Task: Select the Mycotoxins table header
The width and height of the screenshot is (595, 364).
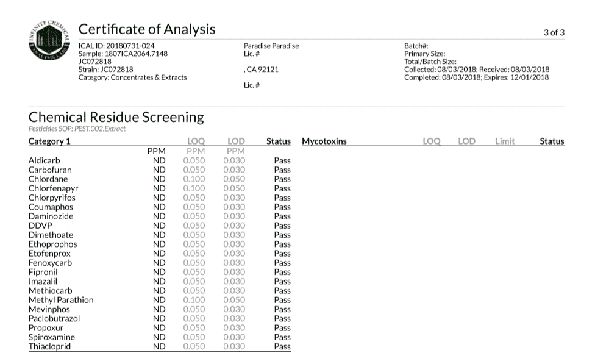Action: (x=324, y=141)
